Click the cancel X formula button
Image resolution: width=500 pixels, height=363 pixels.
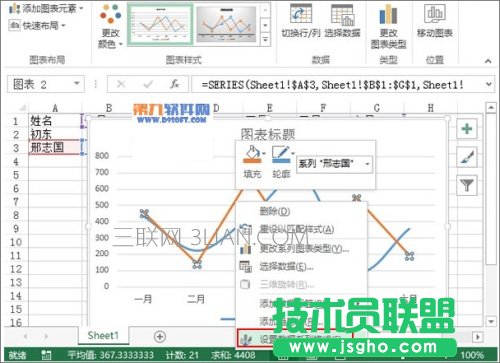[121, 84]
